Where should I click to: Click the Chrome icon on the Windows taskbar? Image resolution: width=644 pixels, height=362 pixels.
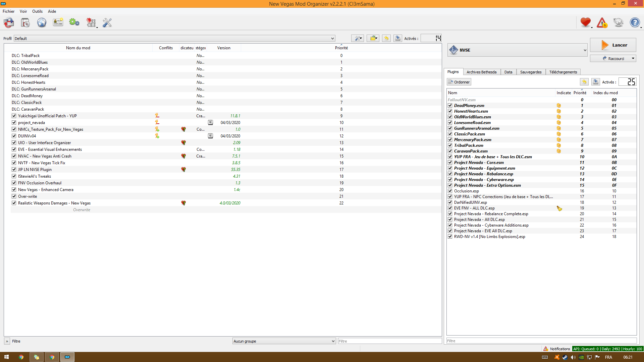click(x=21, y=357)
